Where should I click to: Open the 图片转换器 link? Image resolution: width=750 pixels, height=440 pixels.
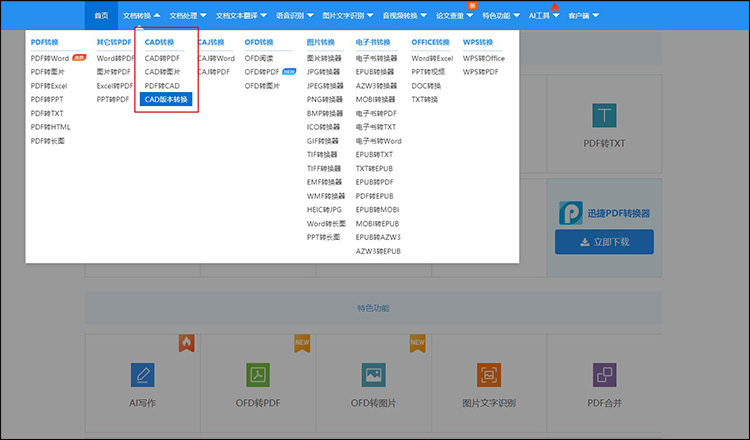tap(324, 58)
